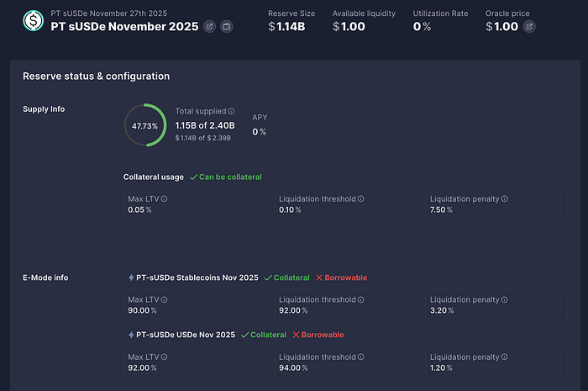The width and height of the screenshot is (588, 391).
Task: Click Collateral status in USDe Nov 2025 row
Action: coord(263,335)
